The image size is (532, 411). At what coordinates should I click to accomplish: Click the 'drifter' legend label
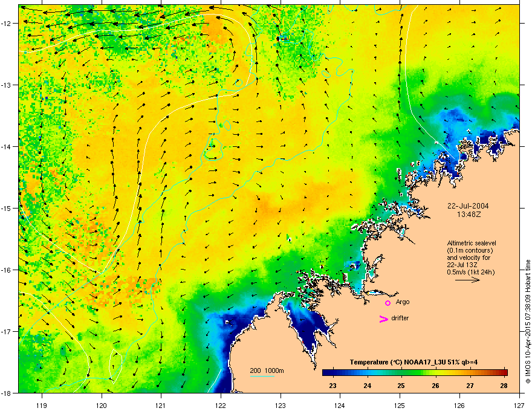pos(400,318)
